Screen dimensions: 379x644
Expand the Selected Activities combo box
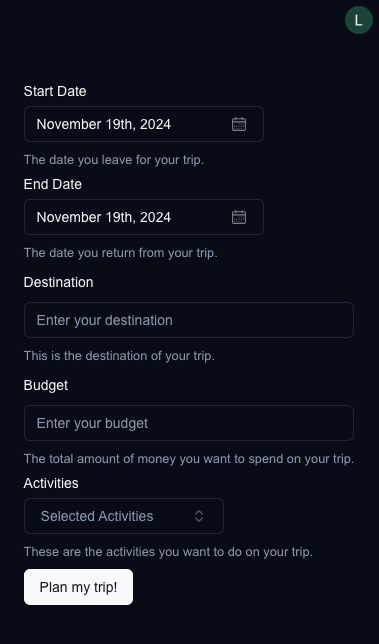click(x=124, y=516)
